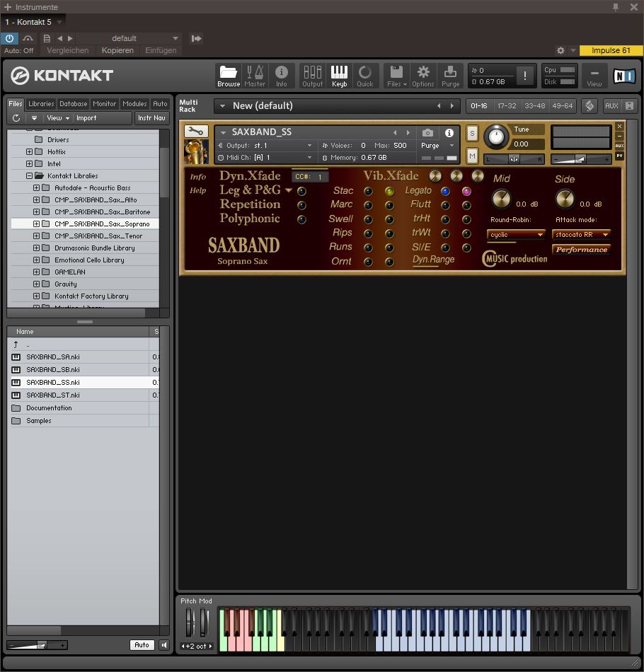The height and width of the screenshot is (672, 644).
Task: Open the Monitor tab
Action: [105, 104]
